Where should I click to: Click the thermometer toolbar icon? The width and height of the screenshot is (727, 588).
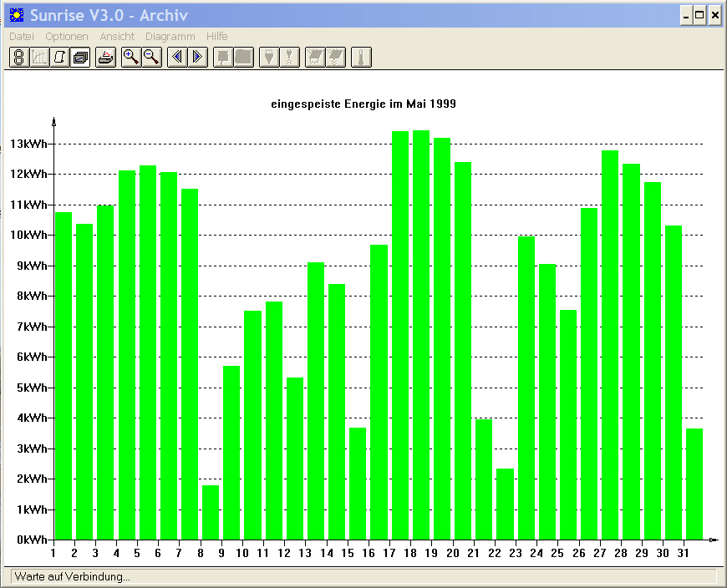[x=361, y=58]
